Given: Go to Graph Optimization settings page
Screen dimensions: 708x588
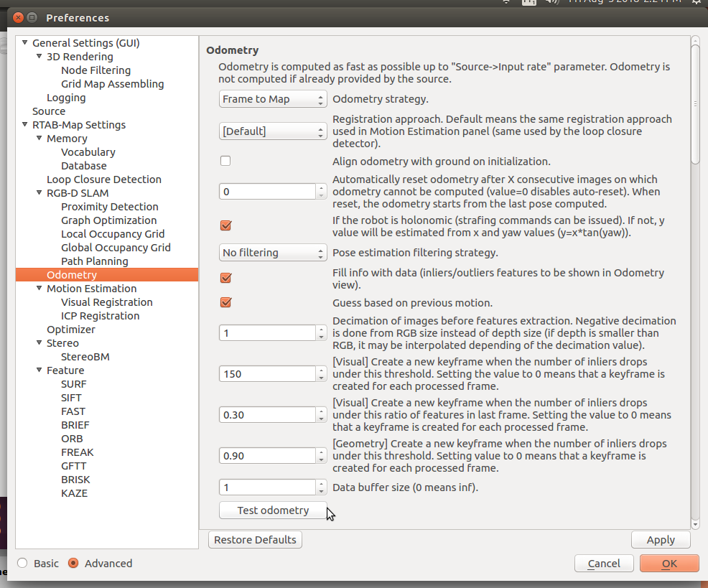Looking at the screenshot, I should 108,220.
